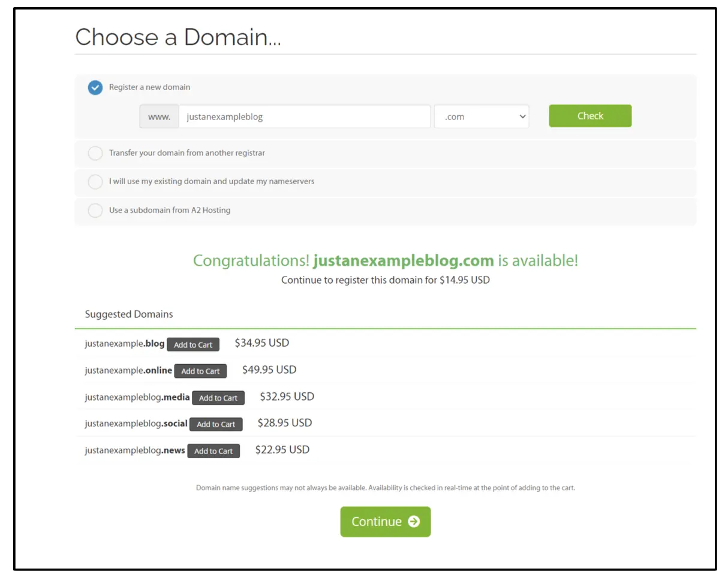Click the arrow icon on Continue button

pos(414,521)
